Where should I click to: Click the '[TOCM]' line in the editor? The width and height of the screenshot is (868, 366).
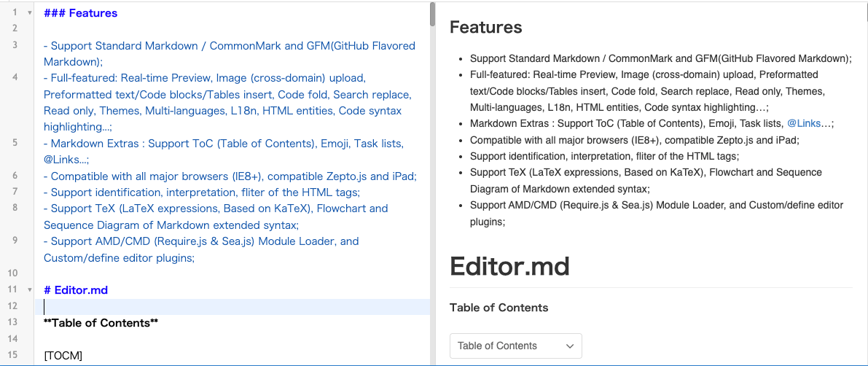click(63, 355)
